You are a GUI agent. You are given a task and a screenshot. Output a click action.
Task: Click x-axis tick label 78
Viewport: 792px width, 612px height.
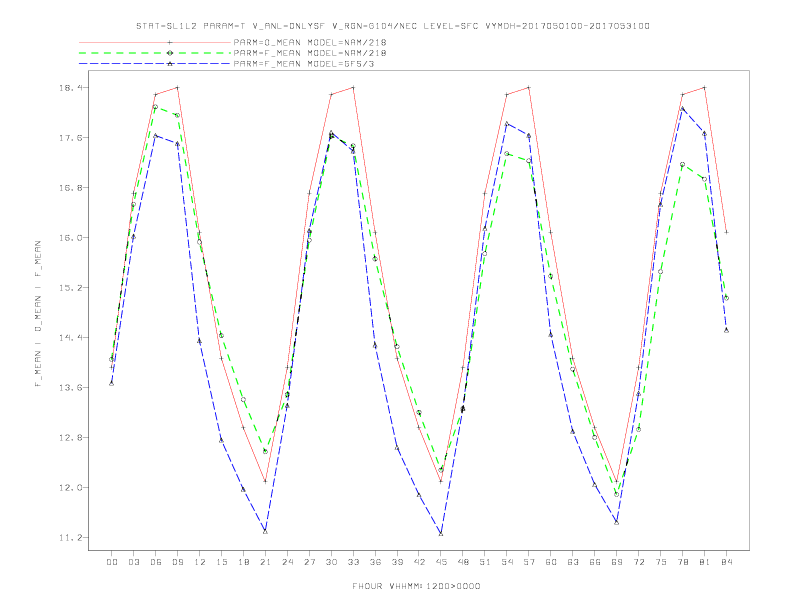[682, 562]
